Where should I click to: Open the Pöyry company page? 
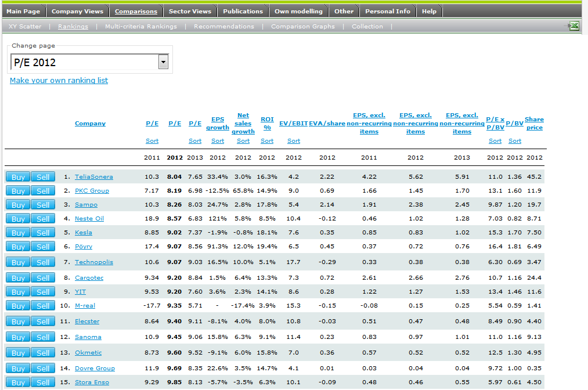83,247
